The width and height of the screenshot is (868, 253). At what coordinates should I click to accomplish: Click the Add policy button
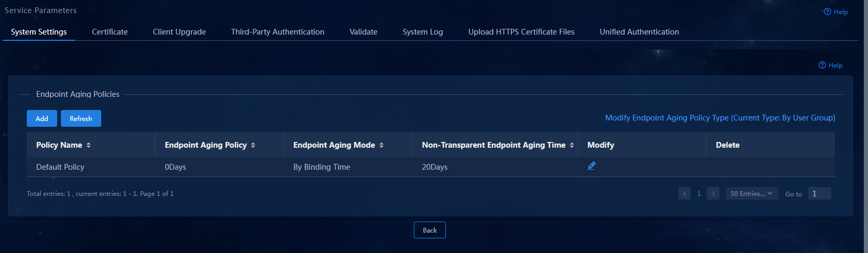tap(42, 118)
